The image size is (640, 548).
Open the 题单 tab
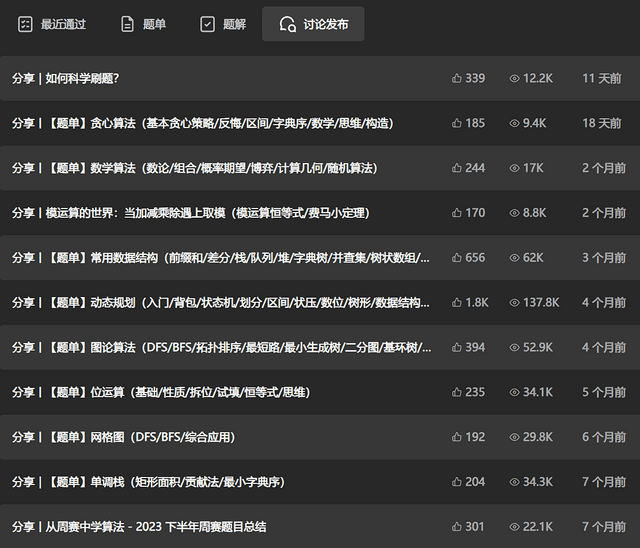[x=143, y=24]
